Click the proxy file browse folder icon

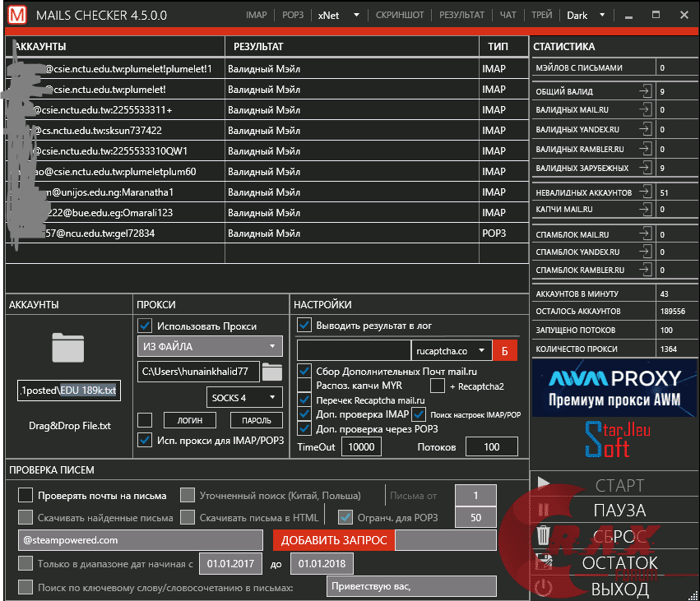[271, 372]
